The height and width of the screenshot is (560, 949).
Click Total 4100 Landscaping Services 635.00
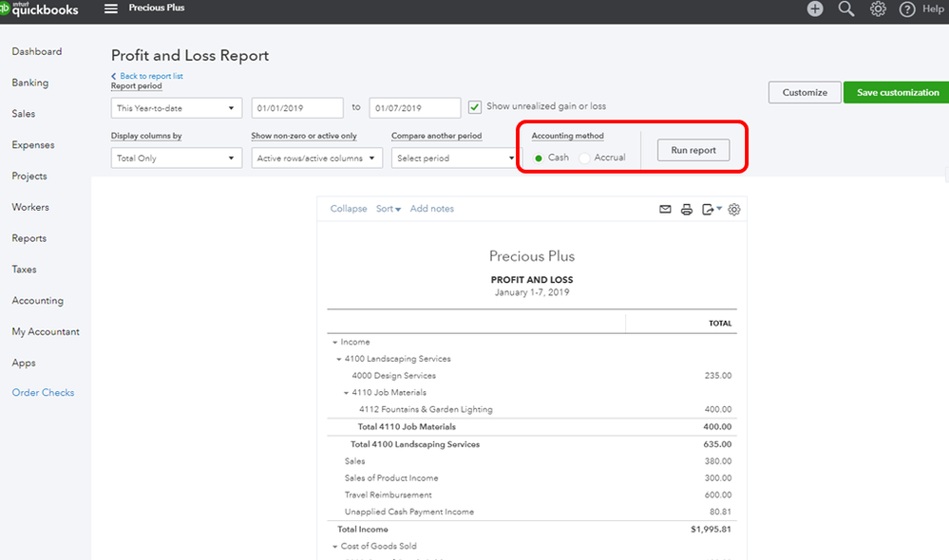click(x=718, y=444)
